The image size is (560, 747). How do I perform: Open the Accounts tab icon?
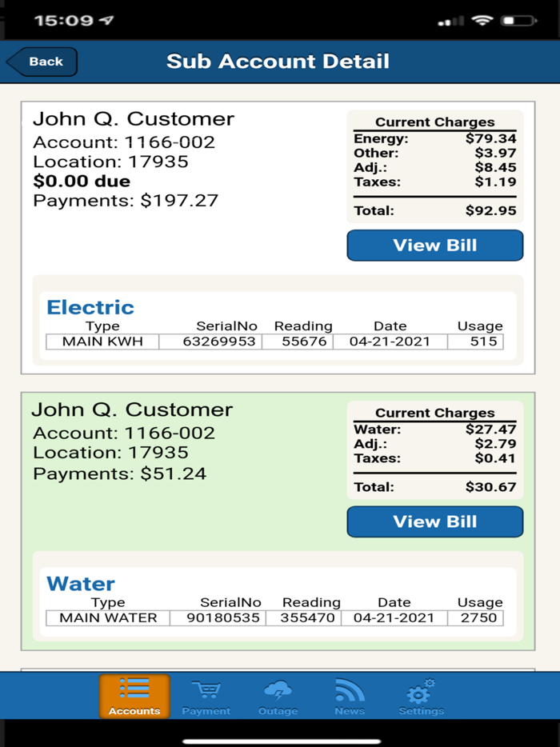(134, 689)
